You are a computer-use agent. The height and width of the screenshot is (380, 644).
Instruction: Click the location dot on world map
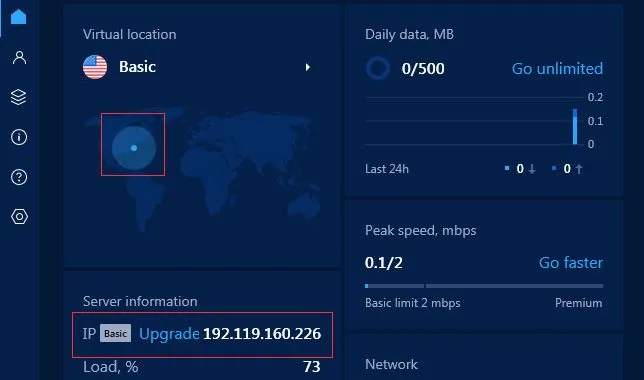tap(134, 148)
